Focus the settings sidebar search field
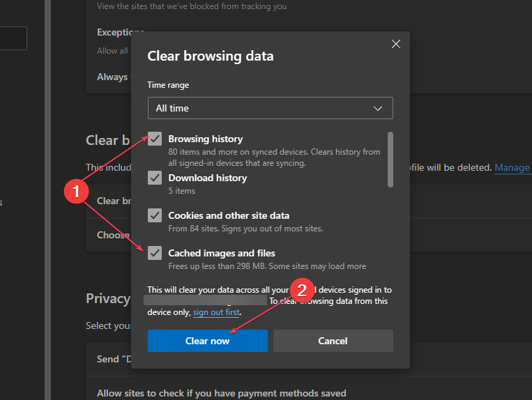This screenshot has height=400, width=532. click(13, 38)
